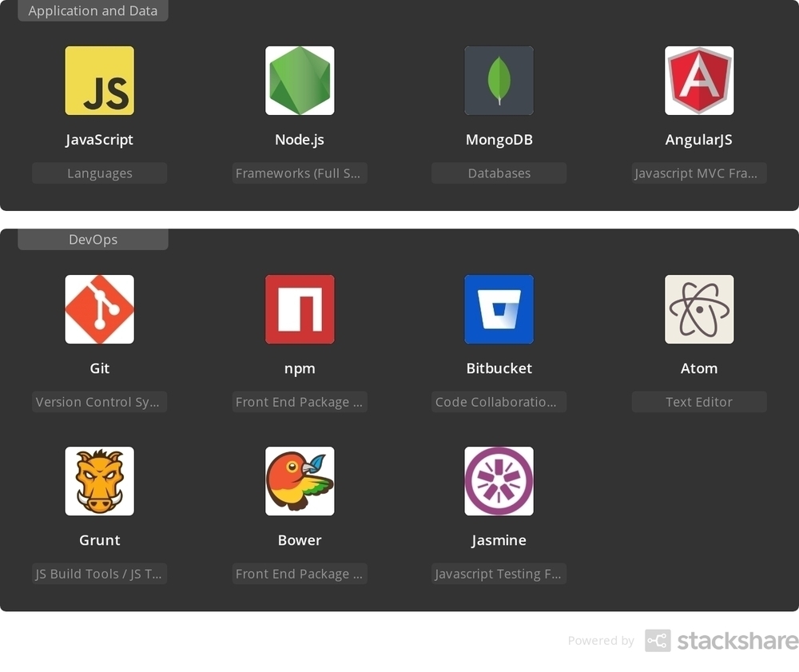The width and height of the screenshot is (799, 672).
Task: Open the JS Build Tools / JS T... tag
Action: pyautogui.click(x=99, y=574)
